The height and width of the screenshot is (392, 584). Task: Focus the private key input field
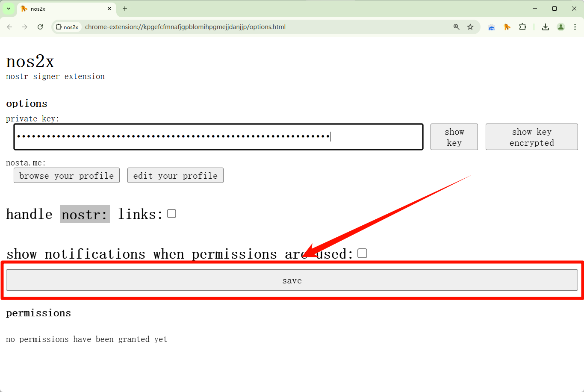click(x=218, y=137)
